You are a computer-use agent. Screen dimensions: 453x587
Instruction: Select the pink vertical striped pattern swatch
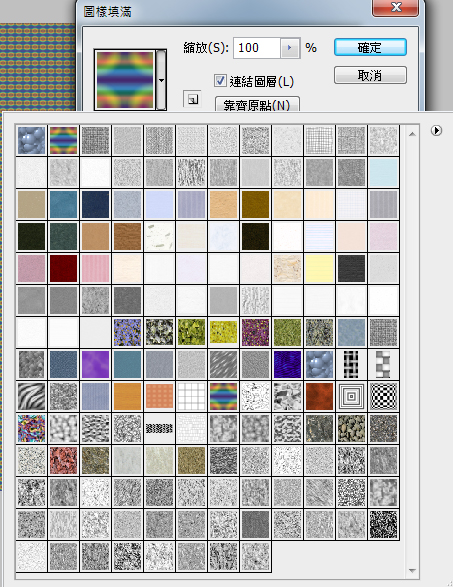coord(95,268)
